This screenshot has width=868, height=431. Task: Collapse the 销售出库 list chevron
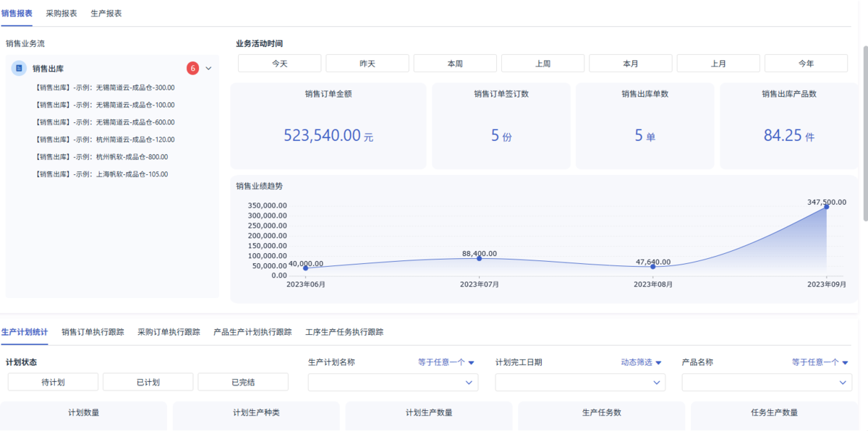tap(209, 68)
